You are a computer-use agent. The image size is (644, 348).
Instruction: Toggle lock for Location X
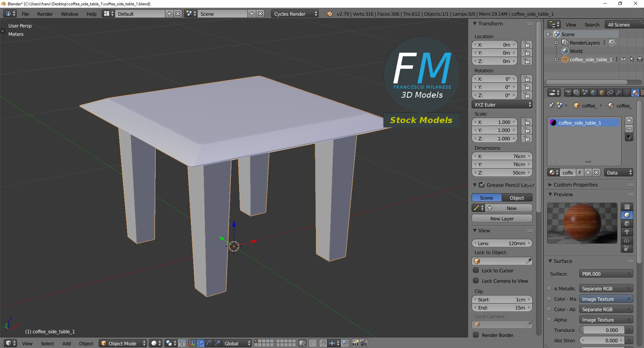[x=527, y=45]
